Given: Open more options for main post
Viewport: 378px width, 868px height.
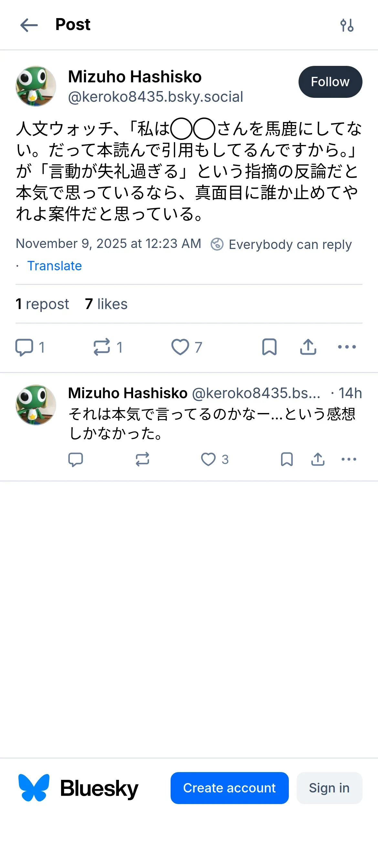Looking at the screenshot, I should coord(347,347).
